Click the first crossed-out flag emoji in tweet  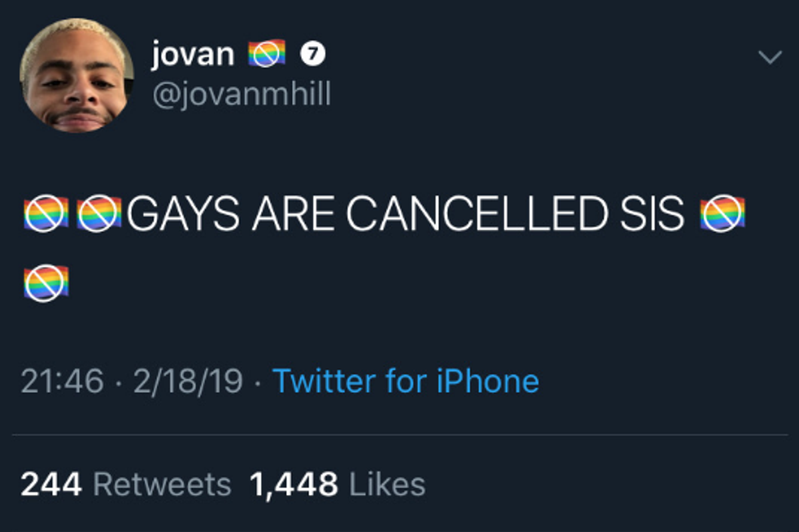pos(46,214)
